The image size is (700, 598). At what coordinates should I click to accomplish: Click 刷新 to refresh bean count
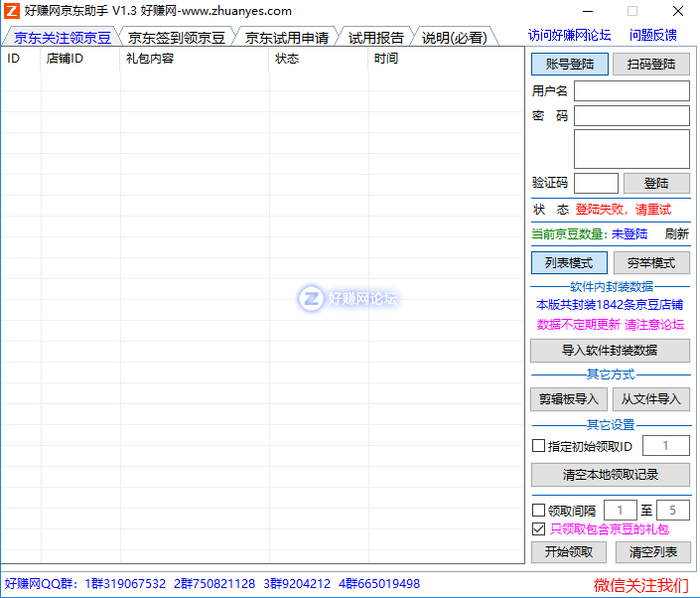[x=676, y=234]
